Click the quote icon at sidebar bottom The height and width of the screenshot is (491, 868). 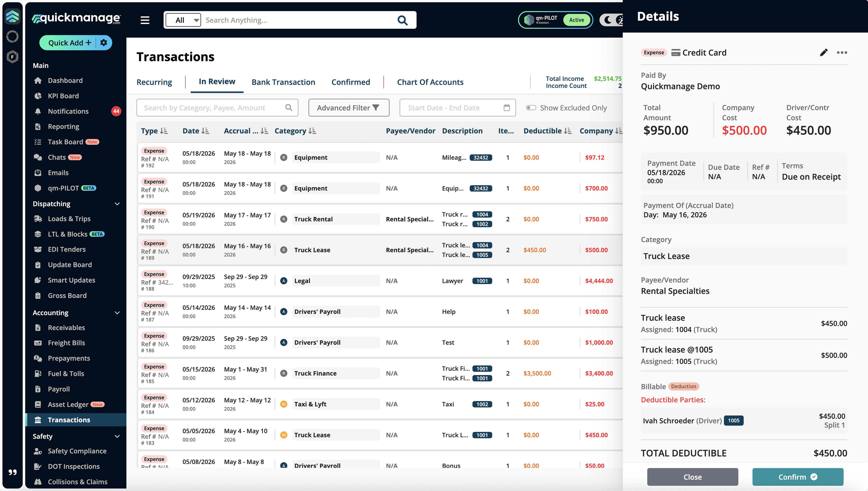click(x=13, y=472)
